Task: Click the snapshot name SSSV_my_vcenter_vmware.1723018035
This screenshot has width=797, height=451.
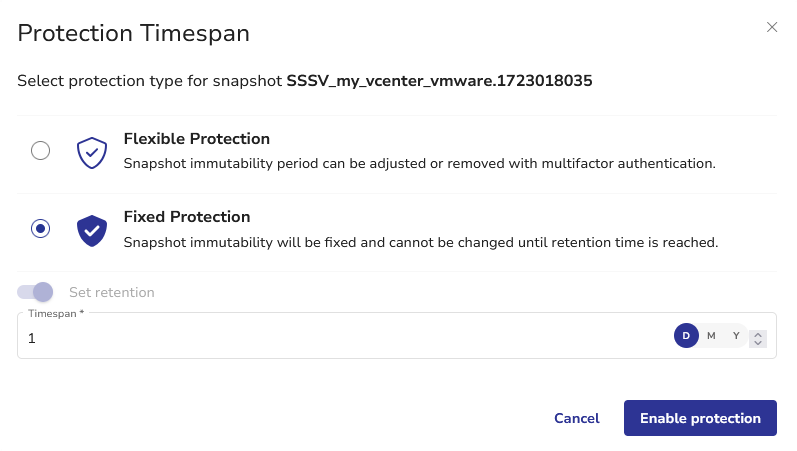Action: pyautogui.click(x=439, y=81)
